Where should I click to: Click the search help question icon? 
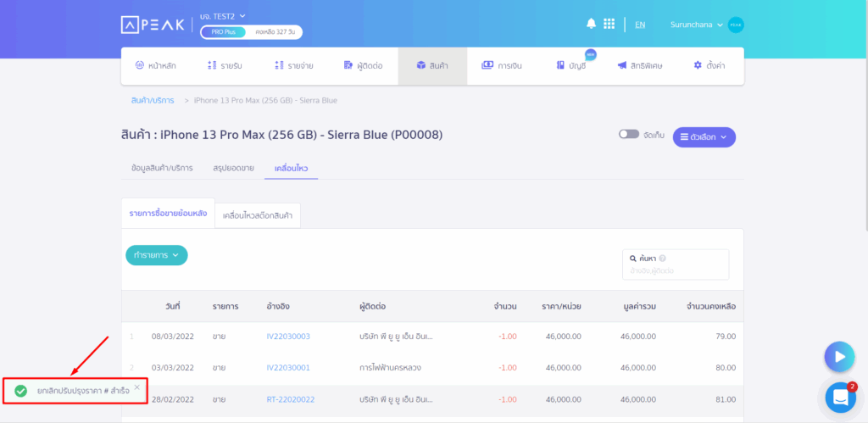click(663, 258)
